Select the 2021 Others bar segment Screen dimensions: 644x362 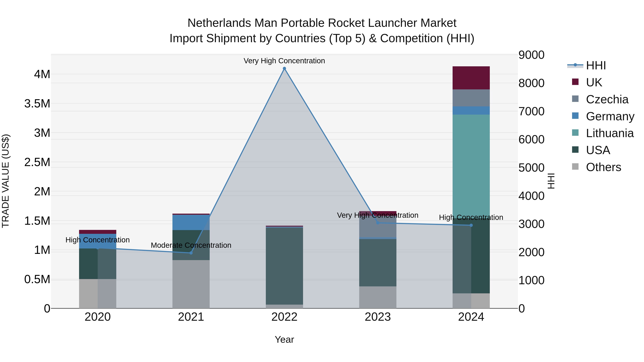point(191,284)
